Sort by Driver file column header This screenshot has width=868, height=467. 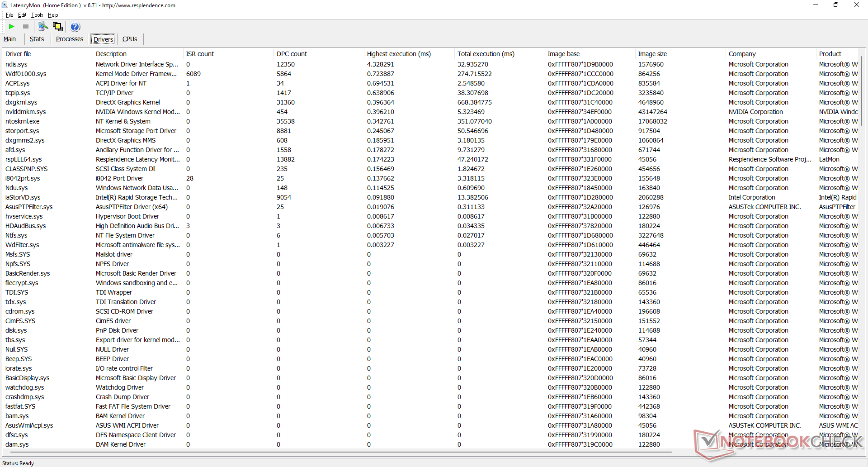pyautogui.click(x=47, y=54)
